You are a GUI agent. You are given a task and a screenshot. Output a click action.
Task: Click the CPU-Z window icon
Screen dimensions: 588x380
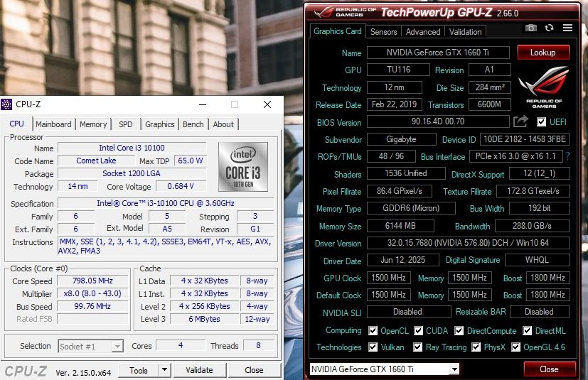coord(6,104)
